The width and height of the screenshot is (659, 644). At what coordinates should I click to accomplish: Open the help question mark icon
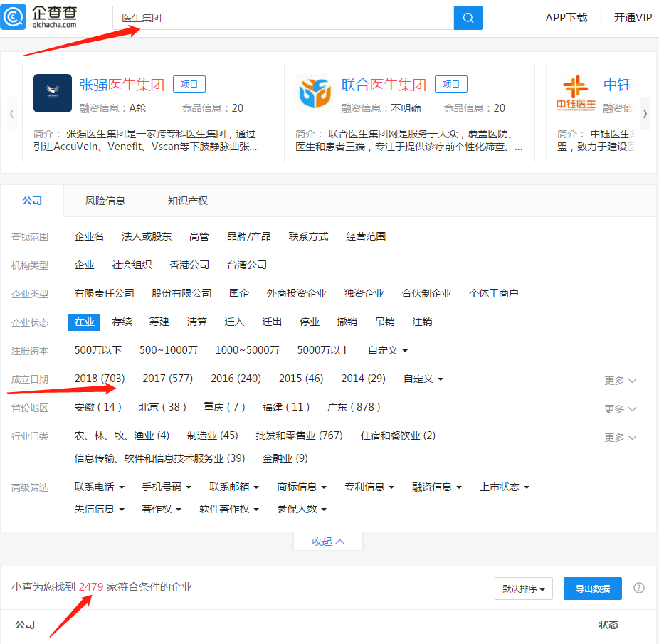tap(638, 588)
